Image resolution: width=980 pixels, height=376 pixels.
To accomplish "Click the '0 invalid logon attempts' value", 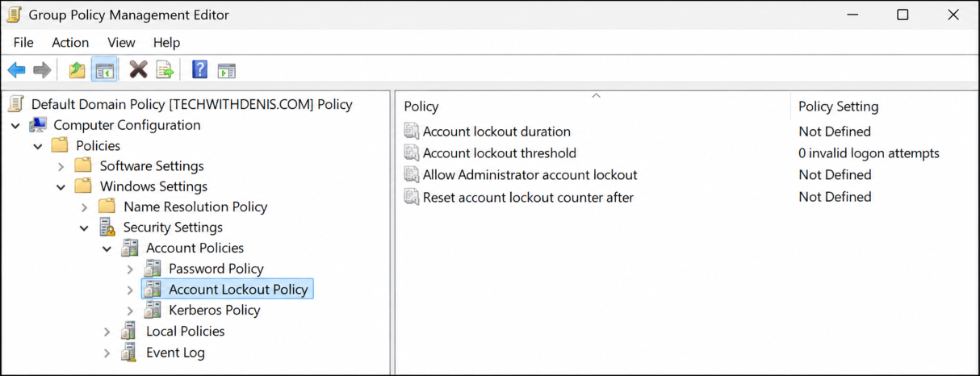I will pos(869,153).
